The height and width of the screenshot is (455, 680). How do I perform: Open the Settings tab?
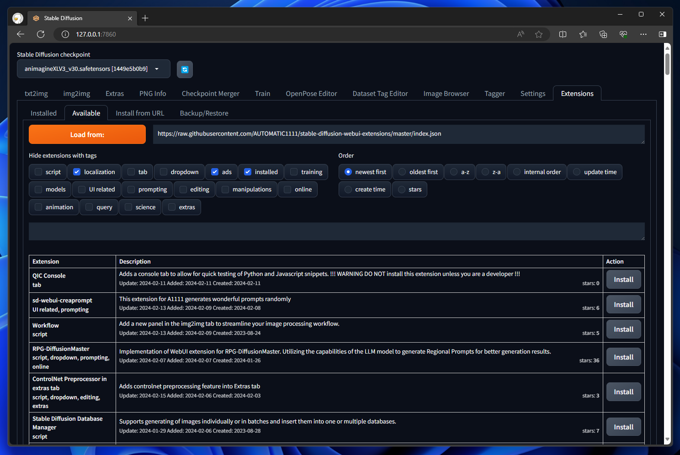[x=533, y=94]
